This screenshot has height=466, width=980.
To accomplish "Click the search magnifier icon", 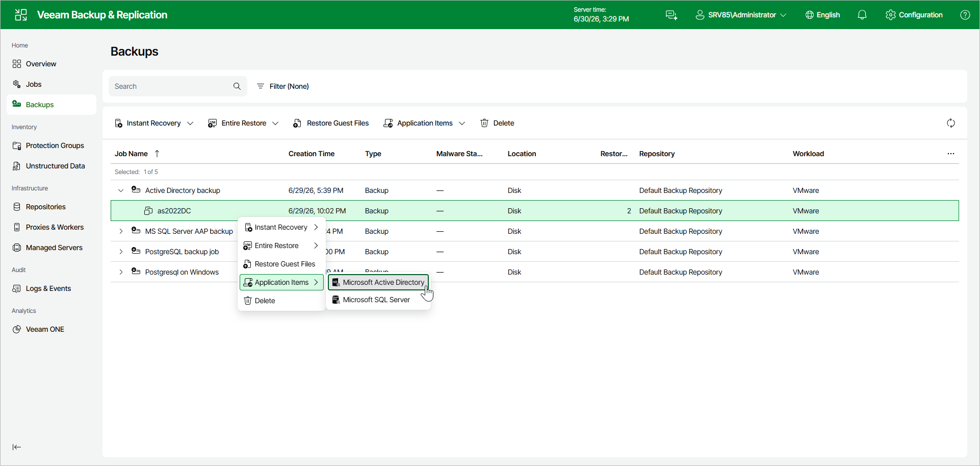I will (x=237, y=86).
